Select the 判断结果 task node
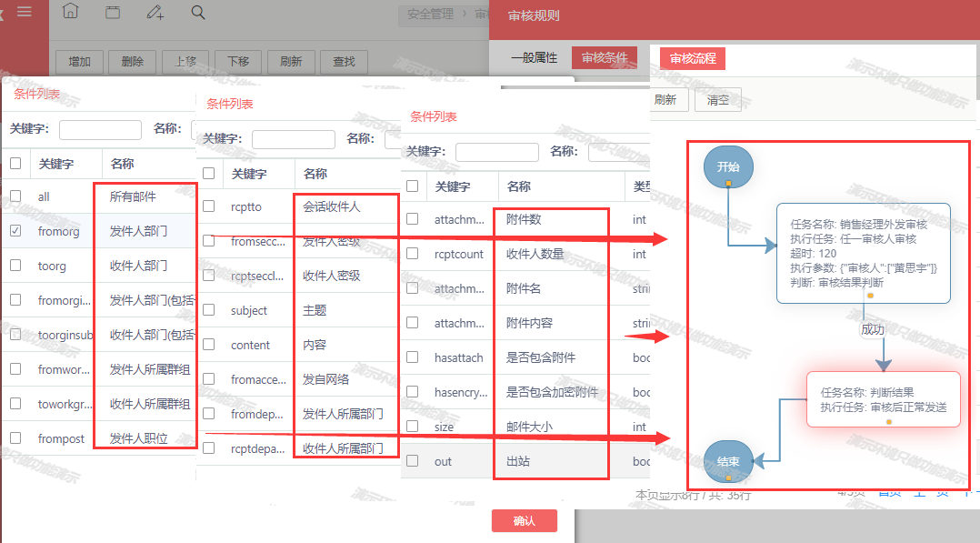 tap(883, 399)
